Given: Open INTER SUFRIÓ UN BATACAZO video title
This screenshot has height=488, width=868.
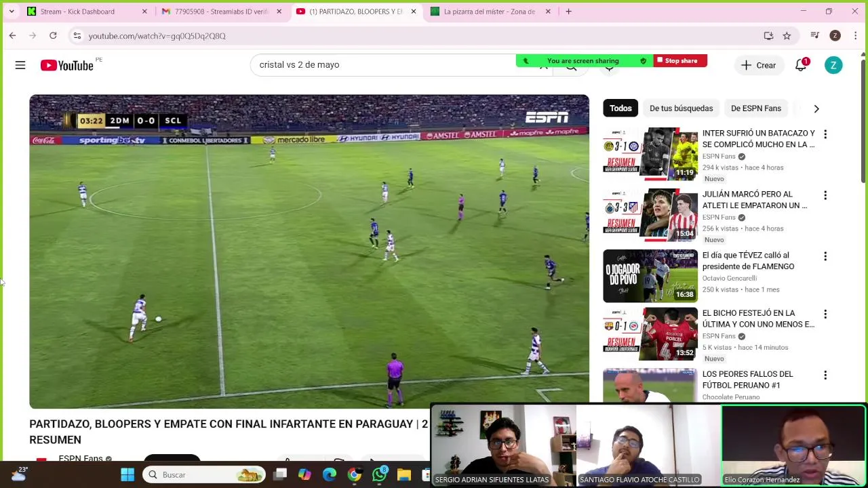Looking at the screenshot, I should pos(759,138).
